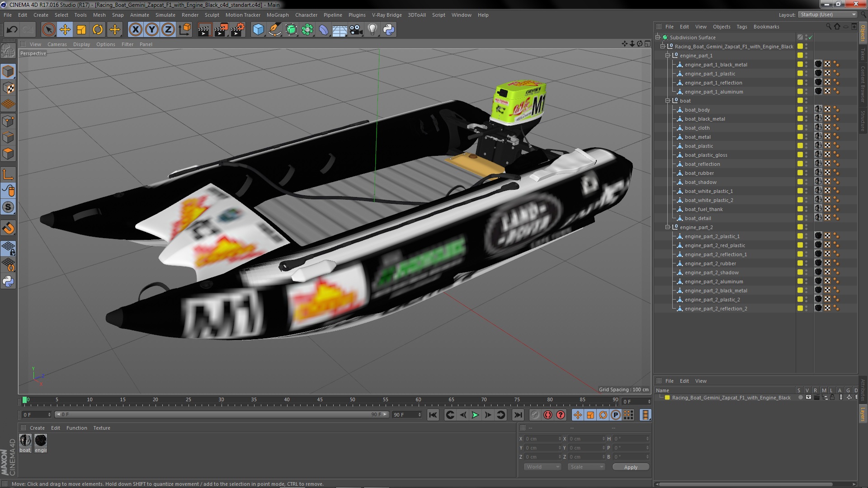Toggle Autokeying button
This screenshot has width=868, height=488.
[548, 415]
